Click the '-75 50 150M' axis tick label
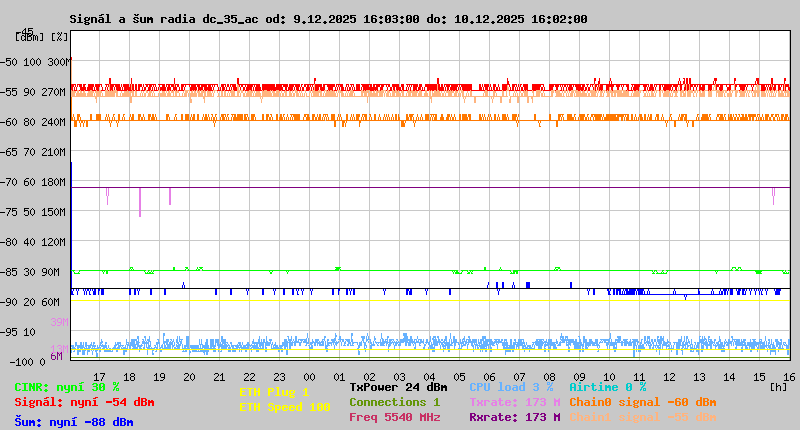Screen dimensions: 800x430 33,212
